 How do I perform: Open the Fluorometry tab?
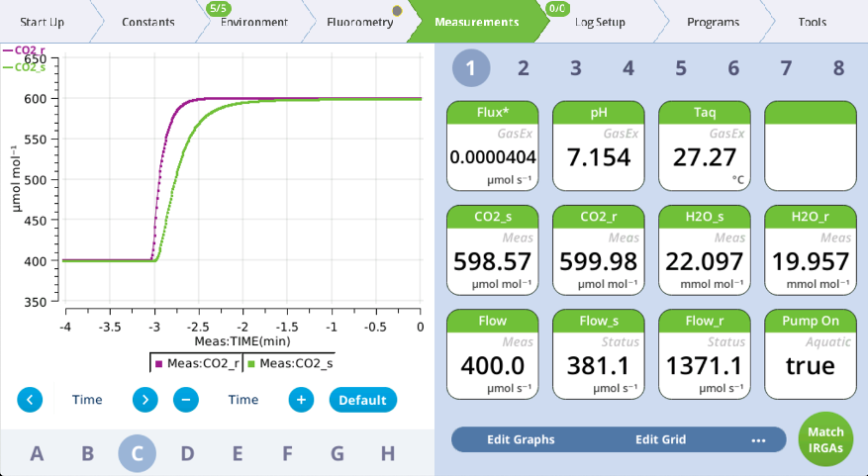pyautogui.click(x=359, y=22)
